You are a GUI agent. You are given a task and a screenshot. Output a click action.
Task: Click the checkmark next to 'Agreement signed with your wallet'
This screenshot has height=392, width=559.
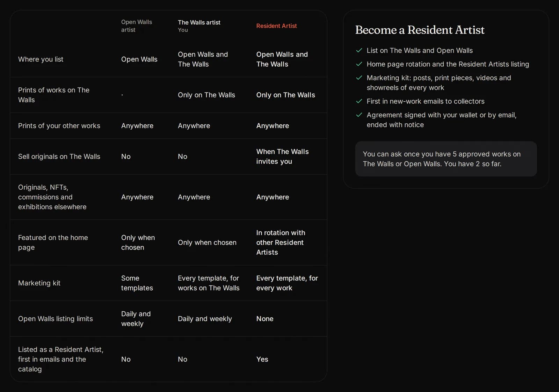(x=359, y=115)
